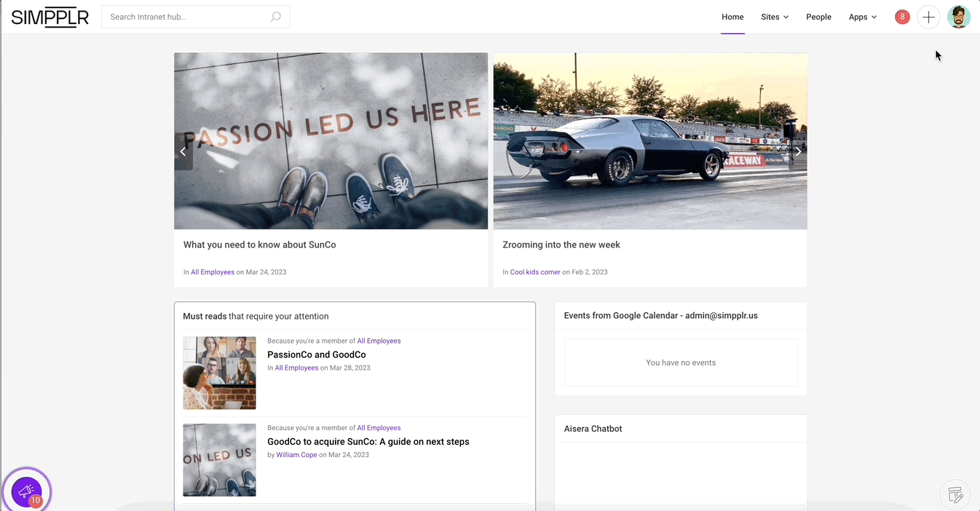The image size is (980, 511).
Task: Open William Cope's profile link
Action: 296,455
